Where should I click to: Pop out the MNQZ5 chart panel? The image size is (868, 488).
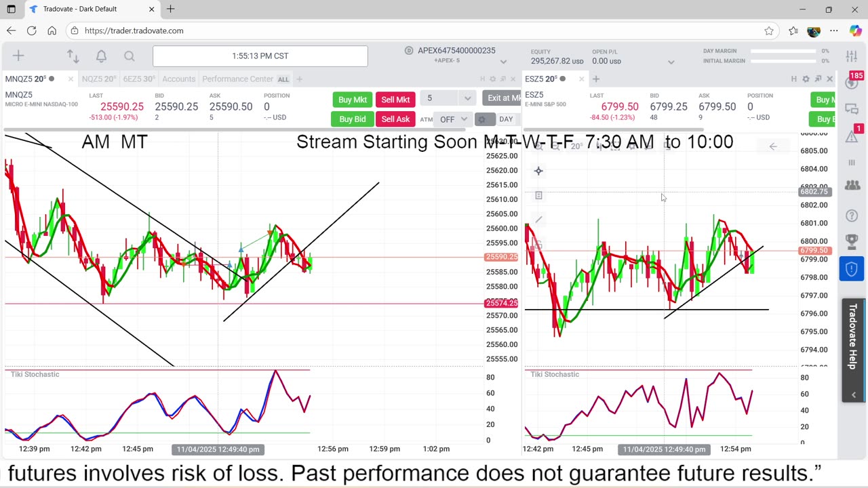click(504, 79)
